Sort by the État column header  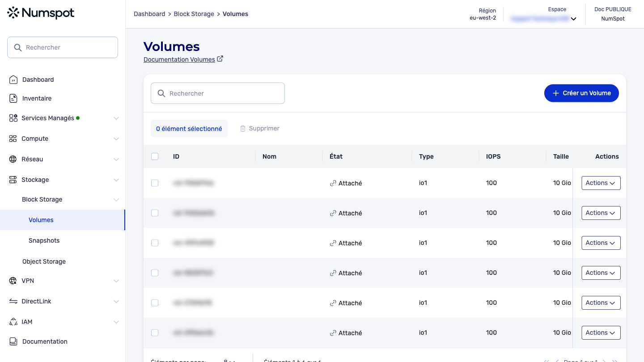[336, 156]
